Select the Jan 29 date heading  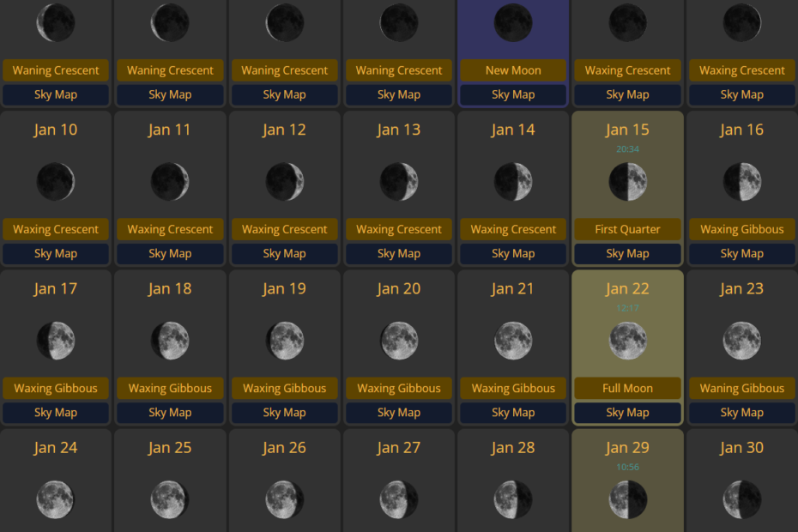[x=627, y=448]
